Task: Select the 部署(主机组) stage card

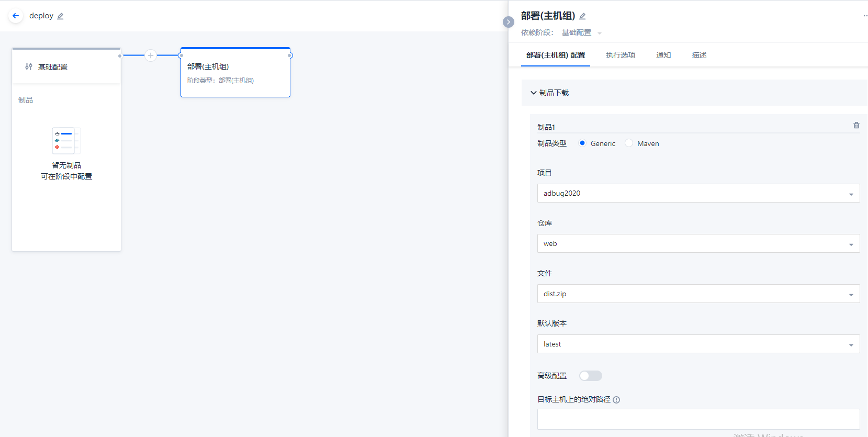Action: pyautogui.click(x=235, y=73)
